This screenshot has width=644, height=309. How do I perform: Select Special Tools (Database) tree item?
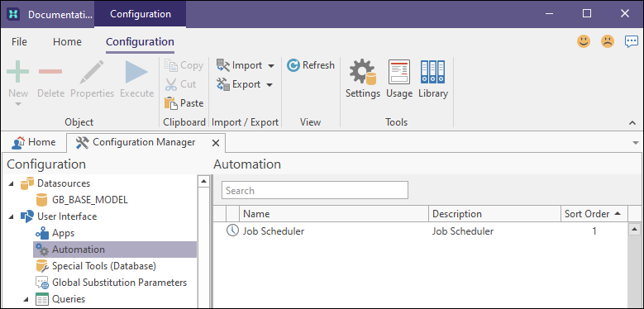click(x=104, y=266)
